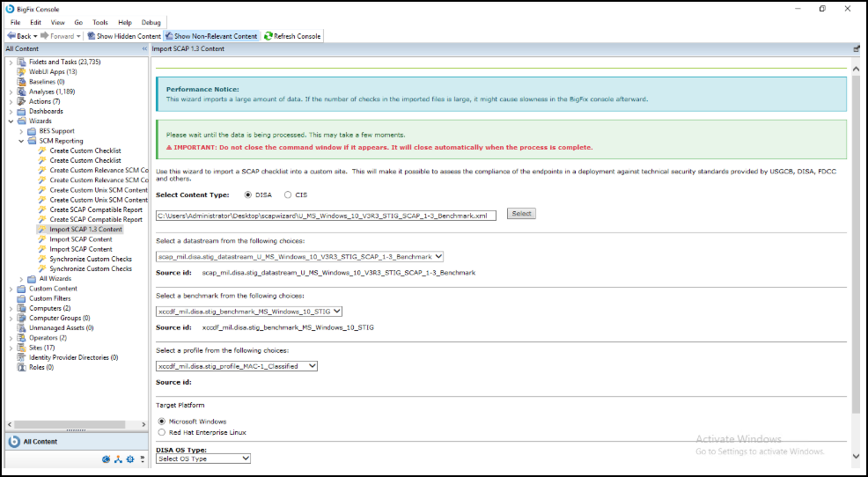The height and width of the screenshot is (477, 868).
Task: Open the Dashboards folder
Action: pyautogui.click(x=46, y=111)
